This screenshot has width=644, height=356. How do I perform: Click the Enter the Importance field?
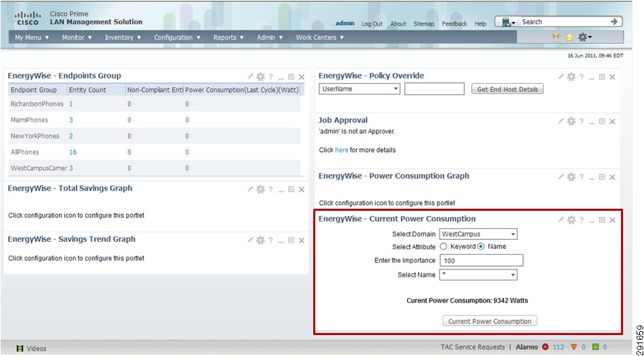pos(481,260)
